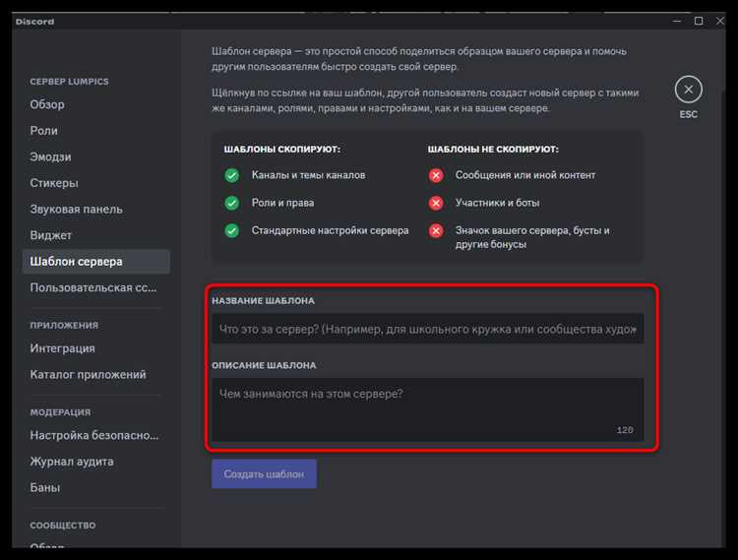The width and height of the screenshot is (738, 560).
Task: Go to Эмодзи settings
Action: 50,156
